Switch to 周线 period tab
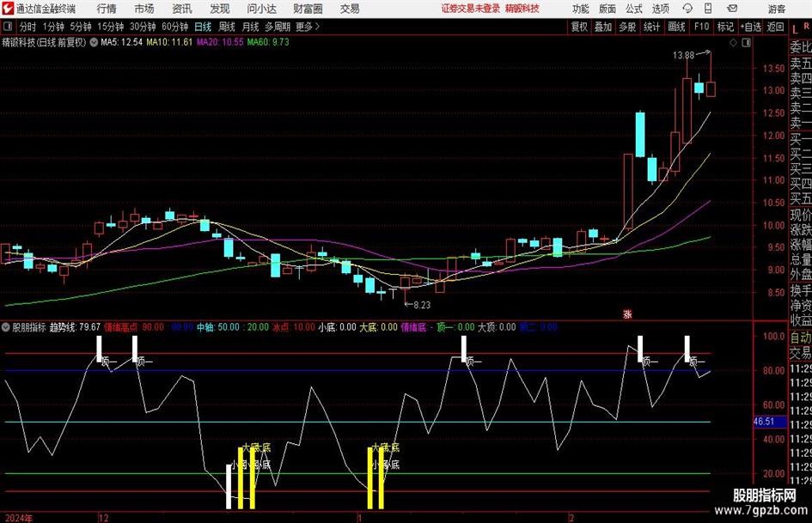 point(227,27)
